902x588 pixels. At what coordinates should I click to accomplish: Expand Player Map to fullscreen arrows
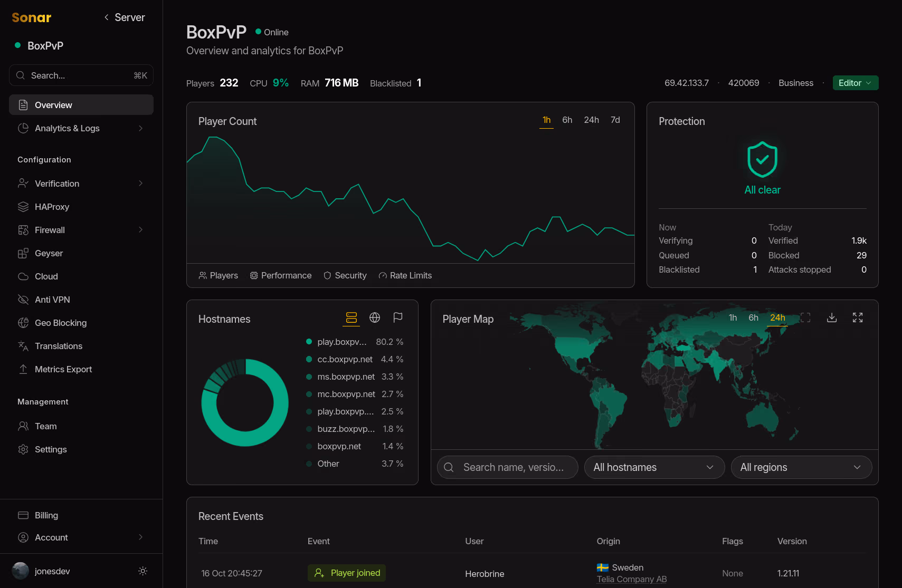coord(858,317)
